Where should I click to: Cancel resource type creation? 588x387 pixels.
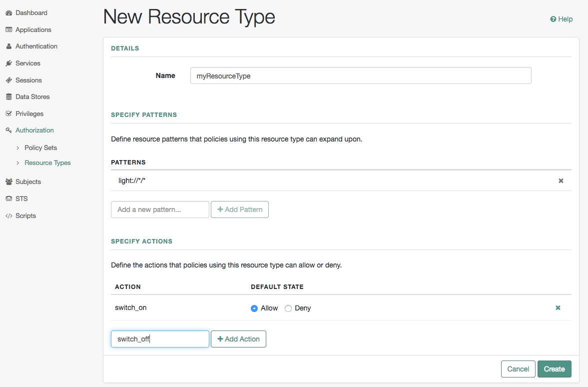click(x=518, y=369)
